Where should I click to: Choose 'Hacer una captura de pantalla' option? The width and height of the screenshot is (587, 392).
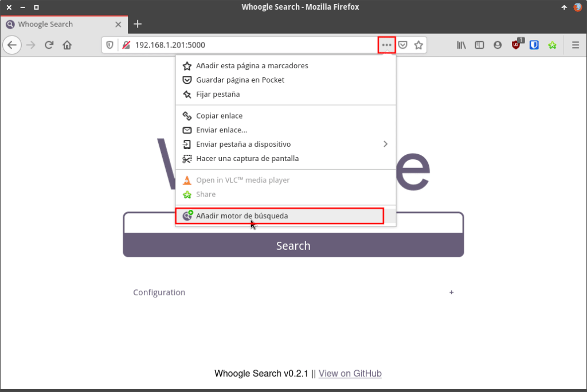pos(248,158)
